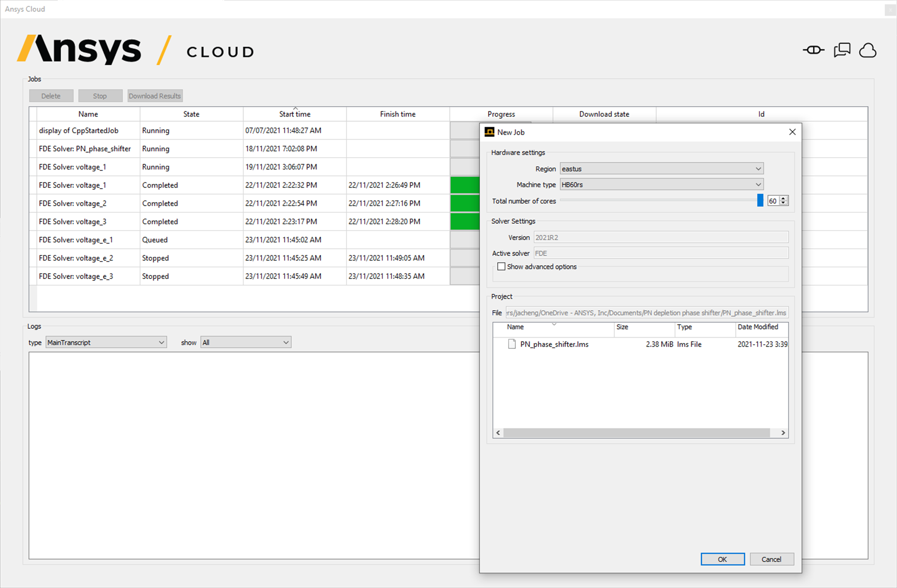
Task: Click the Active solver field showing FDE
Action: coord(661,253)
